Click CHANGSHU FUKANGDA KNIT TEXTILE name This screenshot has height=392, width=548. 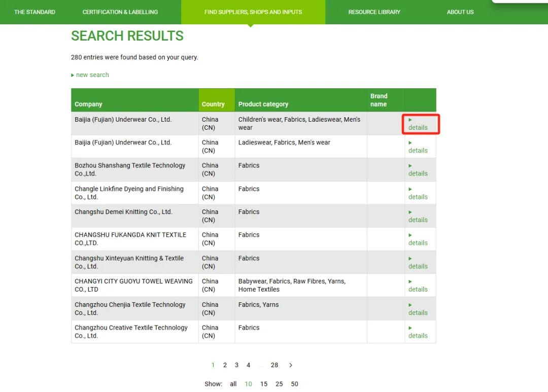(x=130, y=239)
